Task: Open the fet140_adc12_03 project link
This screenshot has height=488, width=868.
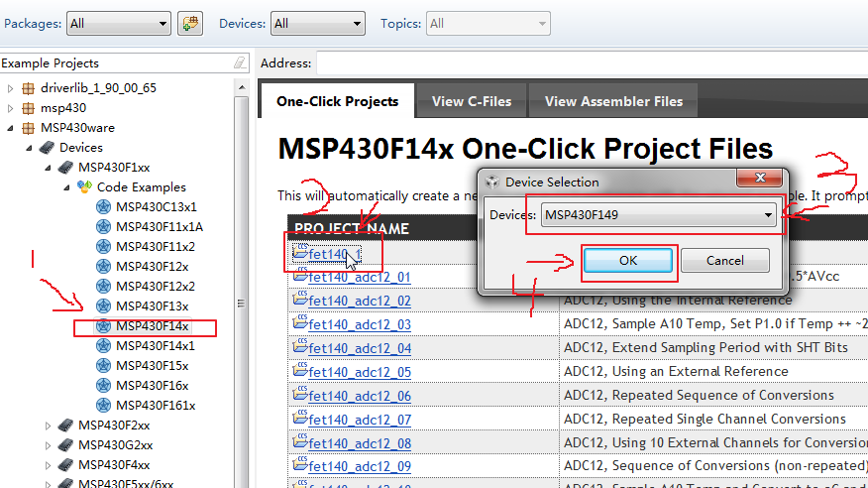Action: [x=360, y=324]
